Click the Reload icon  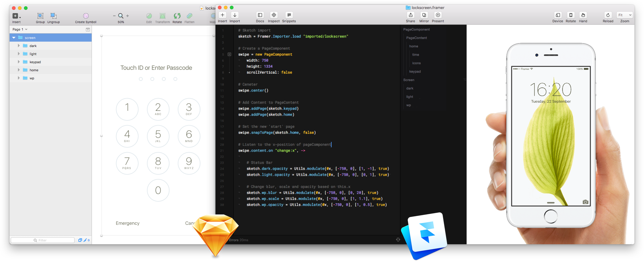608,15
